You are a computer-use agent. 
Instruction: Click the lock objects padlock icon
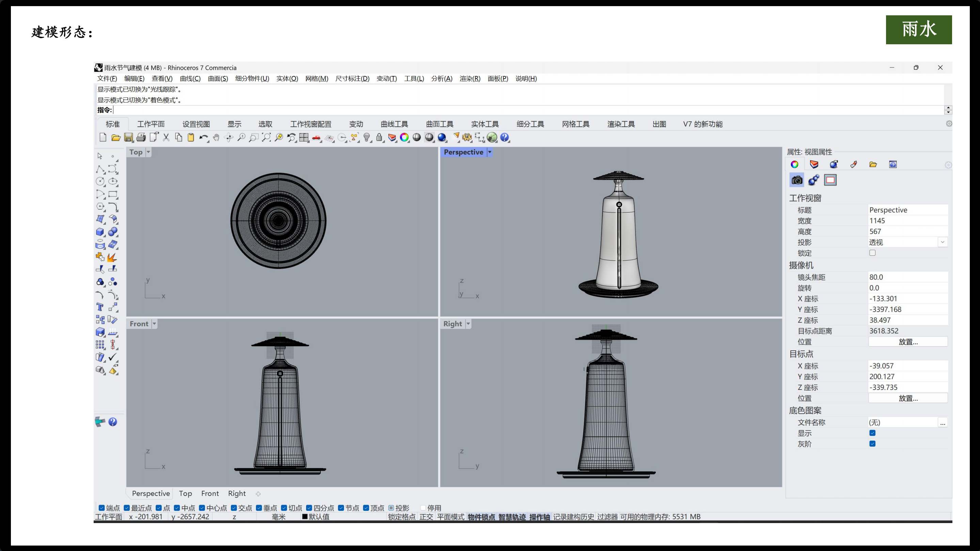pos(379,137)
